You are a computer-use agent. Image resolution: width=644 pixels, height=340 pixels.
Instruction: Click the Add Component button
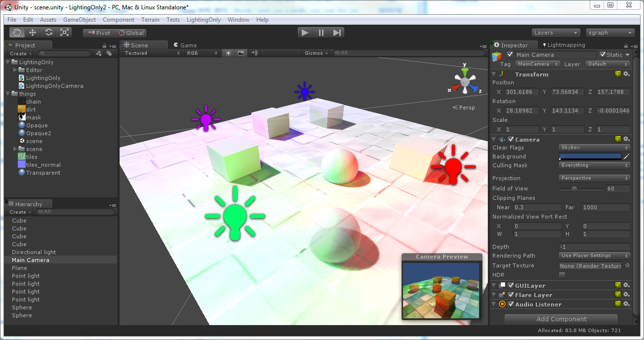[x=561, y=319]
